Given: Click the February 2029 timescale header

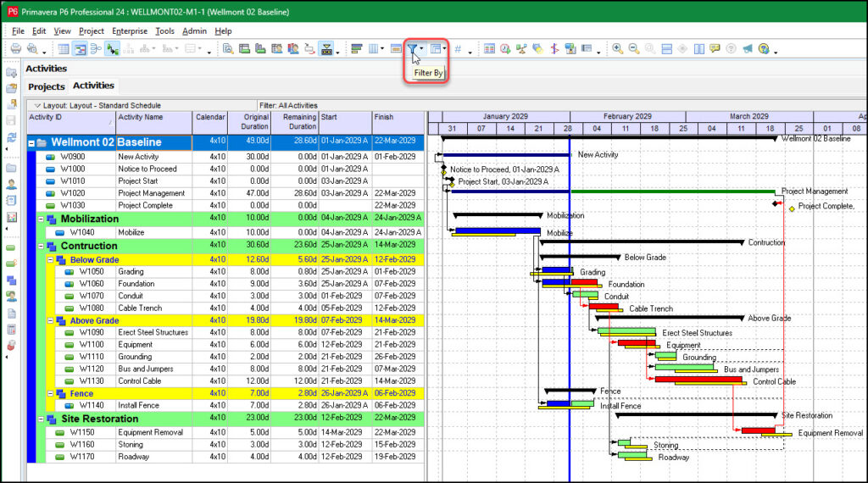Looking at the screenshot, I should click(x=627, y=116).
